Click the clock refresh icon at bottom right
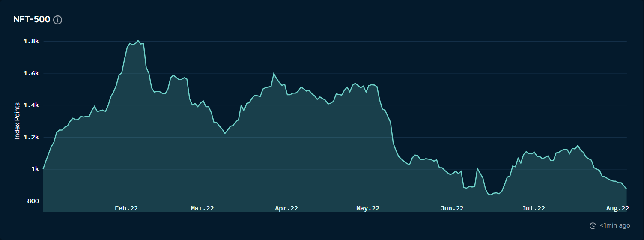The width and height of the screenshot is (644, 240). pyautogui.click(x=593, y=225)
